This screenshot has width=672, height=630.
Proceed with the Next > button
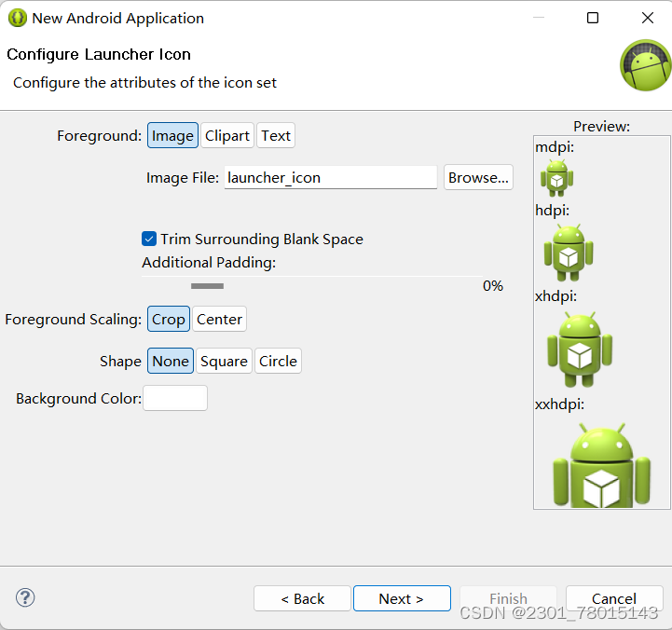402,598
